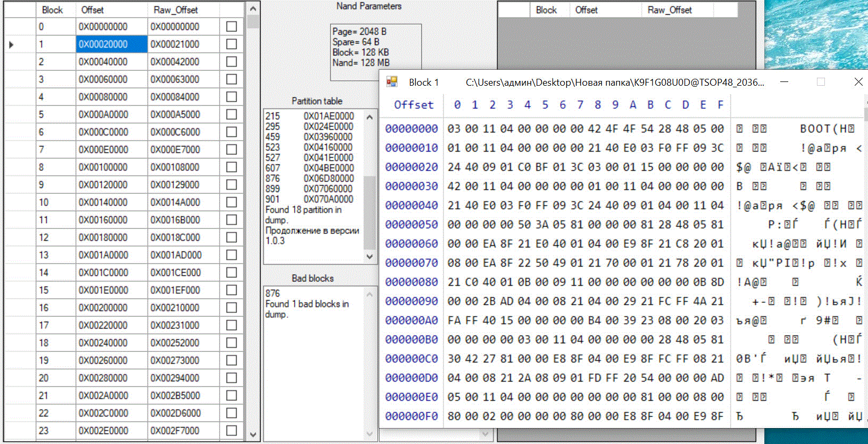
Task: Select bad block entry 876 in Bad blocks list
Action: [273, 293]
